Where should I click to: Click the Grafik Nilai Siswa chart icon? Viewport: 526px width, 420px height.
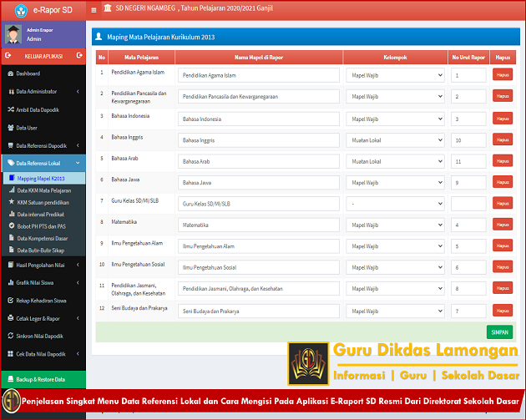tap(10, 282)
